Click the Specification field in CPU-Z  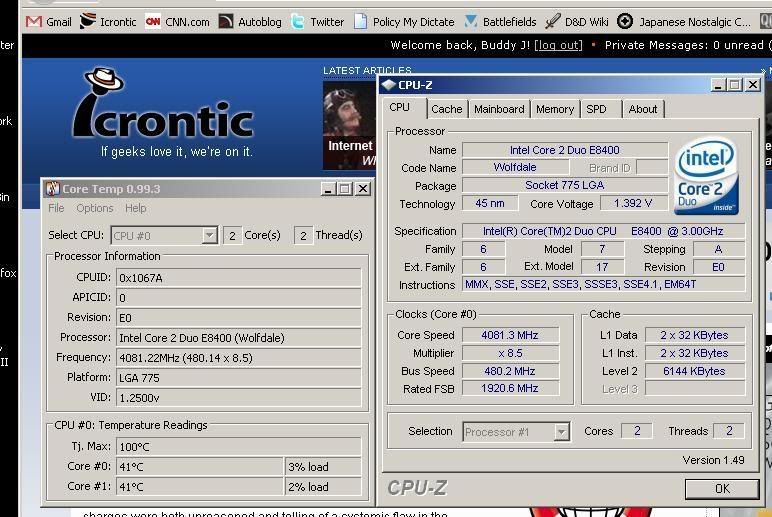click(603, 231)
